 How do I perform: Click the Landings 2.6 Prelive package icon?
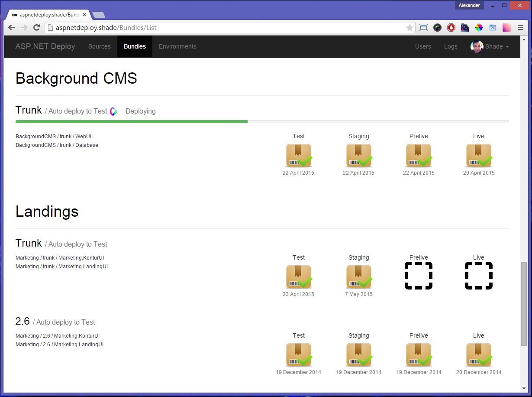[419, 355]
